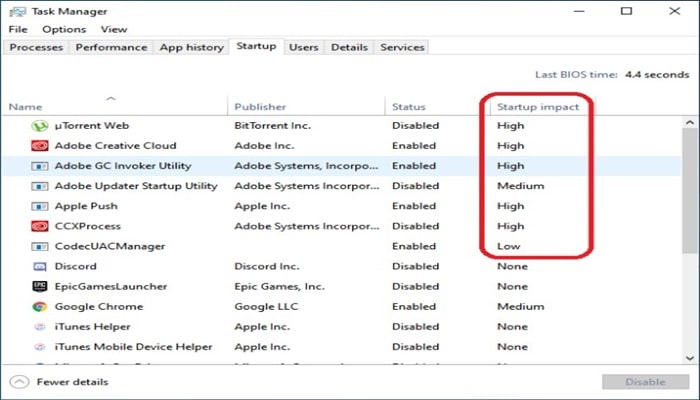Click Low impact for CodecUACManager
This screenshot has height=400, width=700.
click(x=508, y=246)
